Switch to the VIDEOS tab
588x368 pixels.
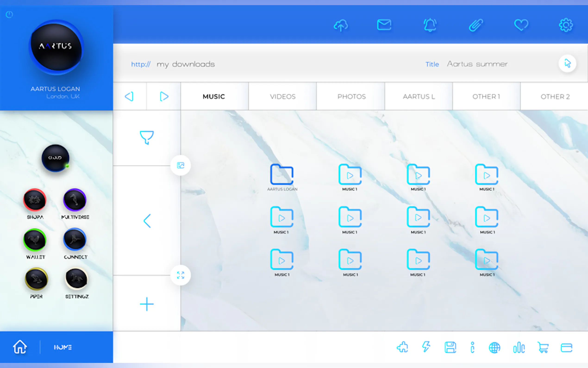[282, 96]
